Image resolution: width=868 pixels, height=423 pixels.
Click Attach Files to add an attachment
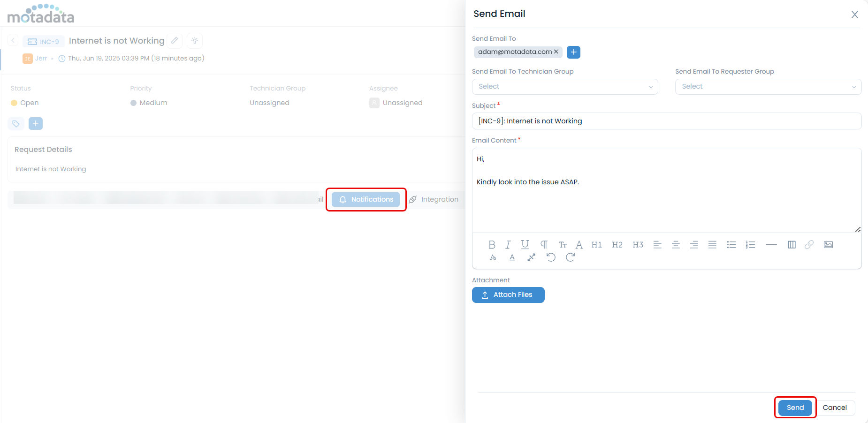pyautogui.click(x=508, y=295)
